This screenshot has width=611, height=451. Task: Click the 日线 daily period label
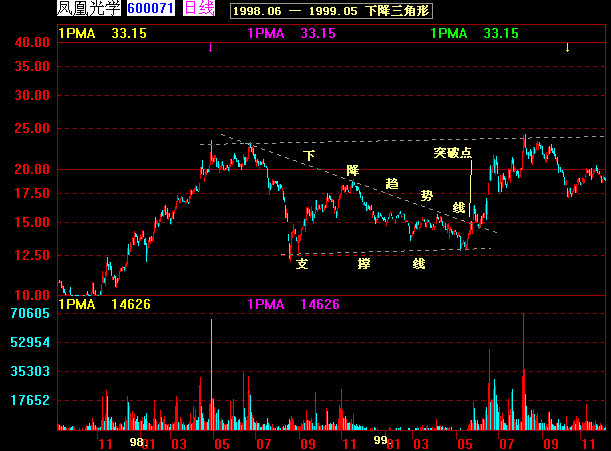199,8
